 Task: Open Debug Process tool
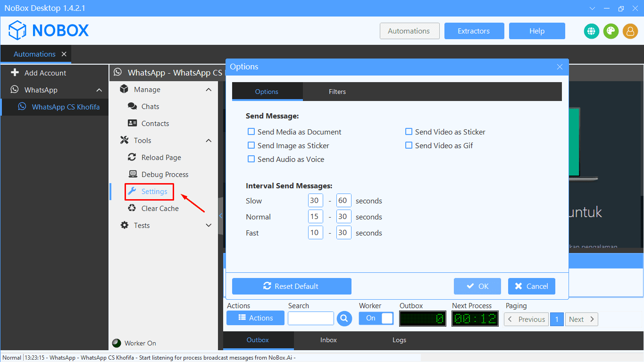(165, 175)
